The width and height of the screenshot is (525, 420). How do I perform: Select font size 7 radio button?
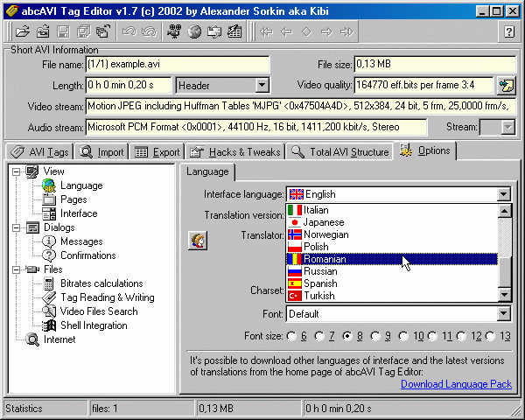319,336
